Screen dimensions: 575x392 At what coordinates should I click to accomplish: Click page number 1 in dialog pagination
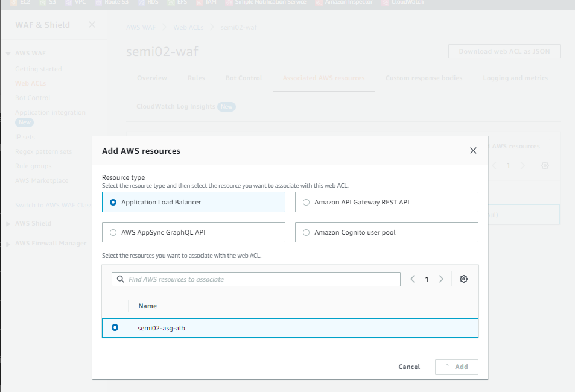tap(427, 279)
